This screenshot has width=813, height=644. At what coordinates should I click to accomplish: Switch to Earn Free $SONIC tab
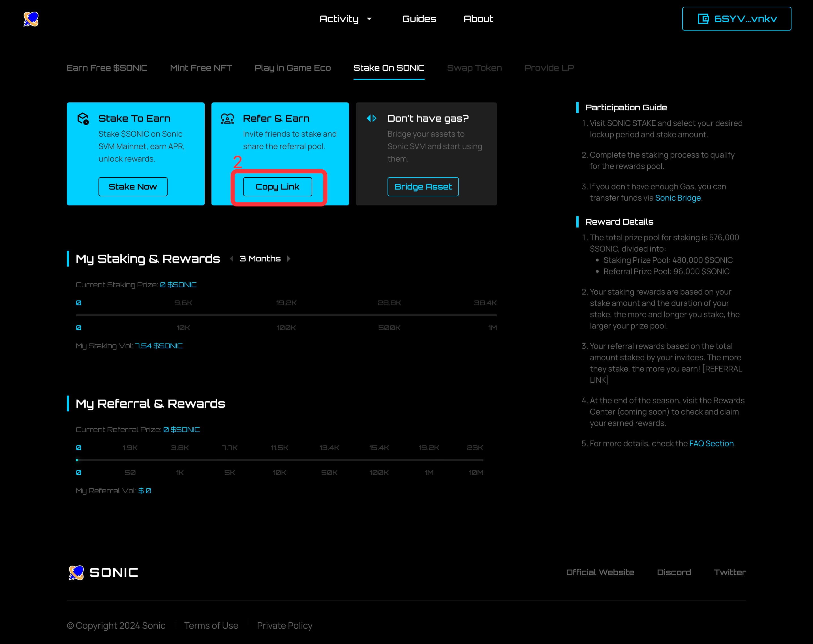point(107,68)
